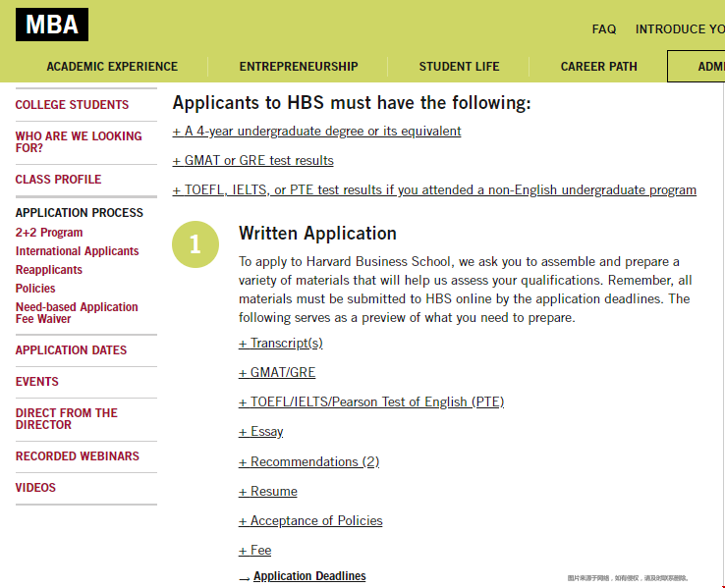
Task: Expand the Transcript(s) section
Action: click(x=281, y=344)
